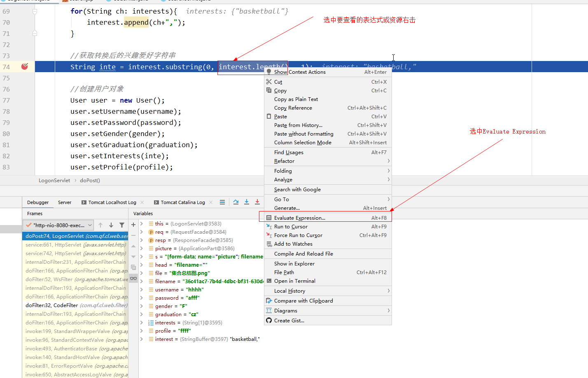Screen dimensions: 588x378
Task: Click the blue Step Into icon
Action: [x=247, y=202]
